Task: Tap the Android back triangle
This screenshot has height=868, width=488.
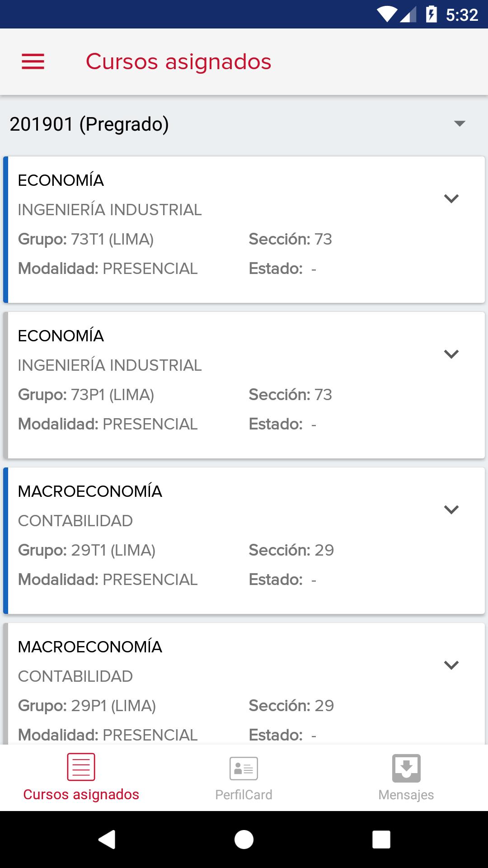Action: point(107,840)
